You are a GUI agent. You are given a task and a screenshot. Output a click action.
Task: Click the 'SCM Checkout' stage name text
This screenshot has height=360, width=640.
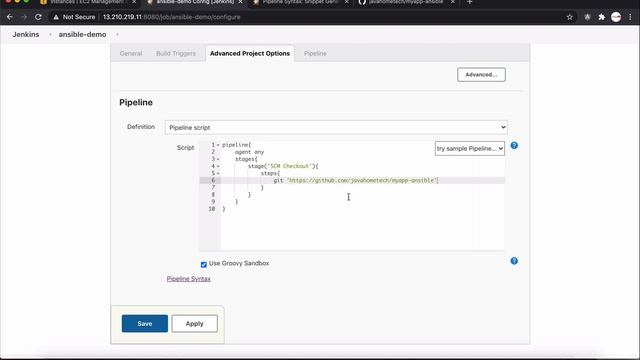290,166
